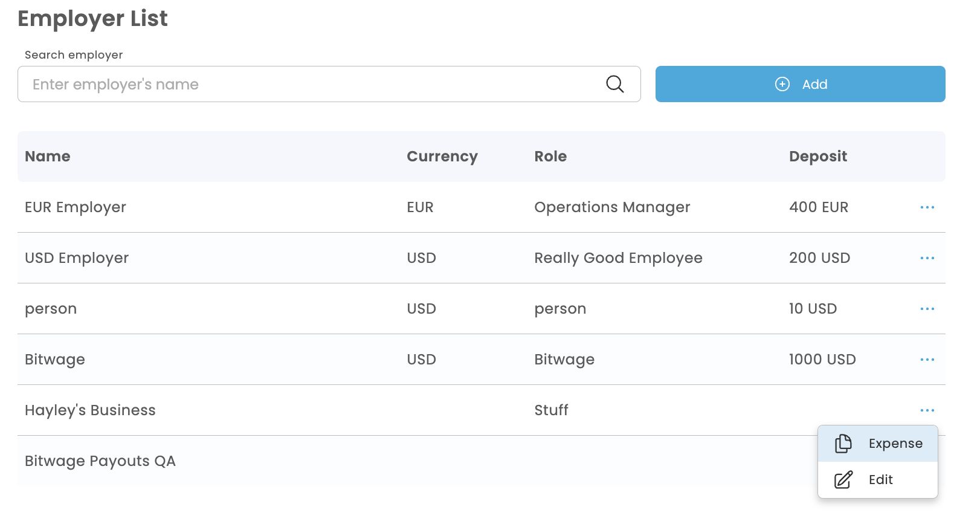Select the USD Employer name
This screenshot has width=980, height=527.
77,258
